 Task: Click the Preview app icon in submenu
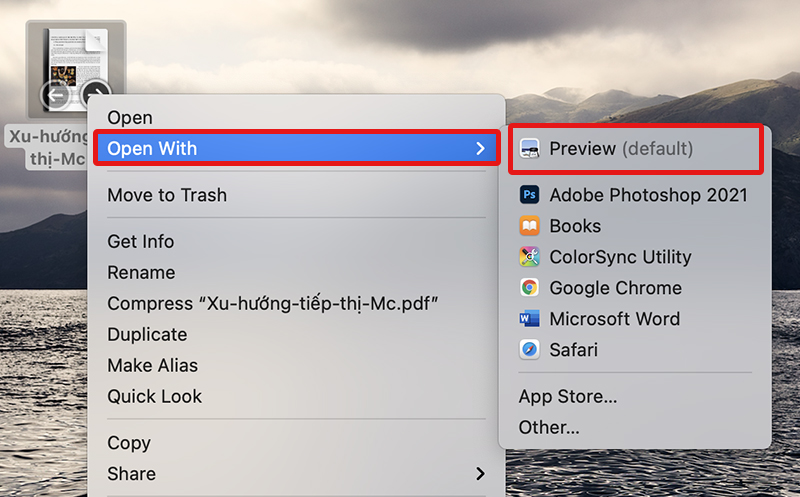point(529,149)
